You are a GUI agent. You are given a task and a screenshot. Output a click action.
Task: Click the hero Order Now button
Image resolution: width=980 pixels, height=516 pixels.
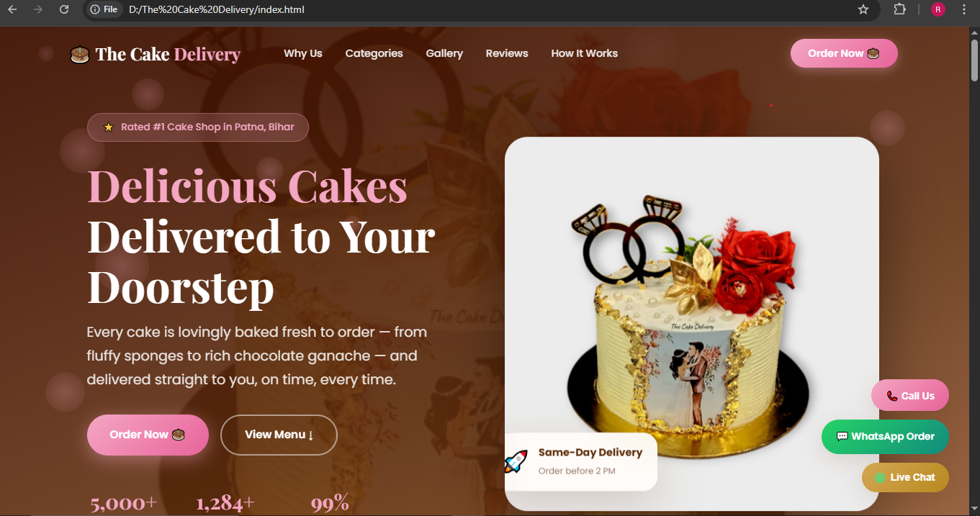(148, 435)
